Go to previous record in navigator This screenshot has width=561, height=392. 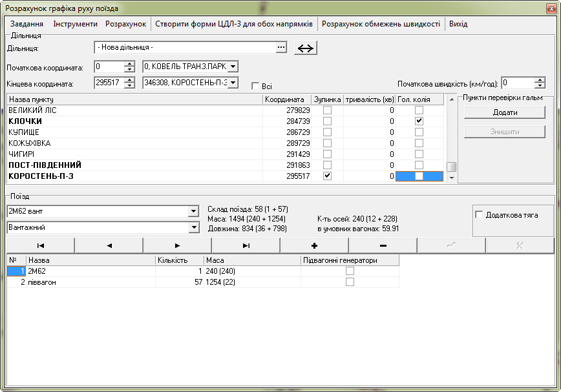(109, 245)
